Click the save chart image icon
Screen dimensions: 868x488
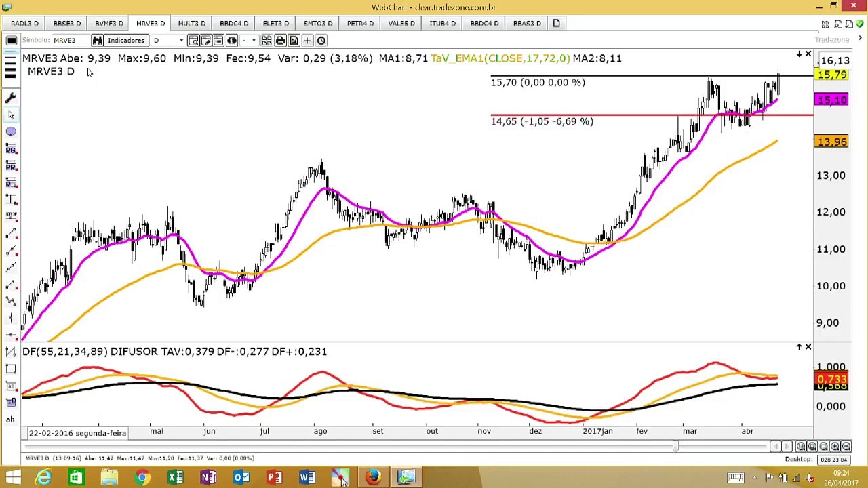pos(294,41)
